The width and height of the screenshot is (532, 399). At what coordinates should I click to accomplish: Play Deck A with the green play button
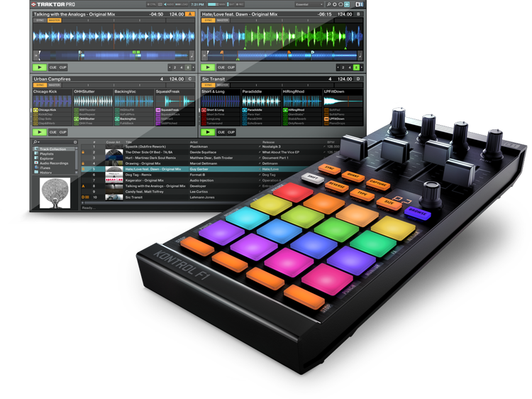[x=40, y=67]
